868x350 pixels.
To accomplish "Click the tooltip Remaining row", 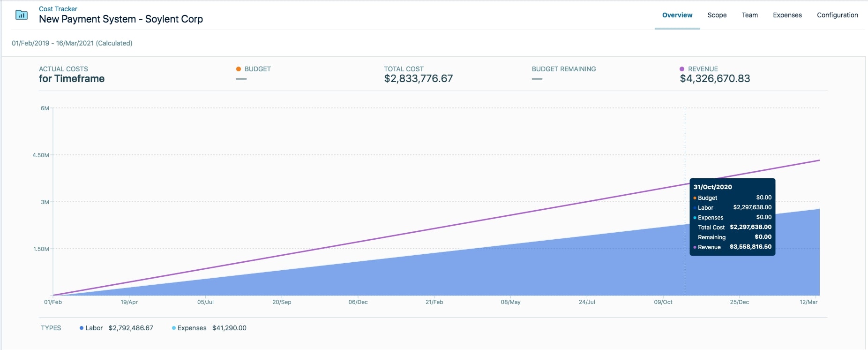I will tap(733, 237).
